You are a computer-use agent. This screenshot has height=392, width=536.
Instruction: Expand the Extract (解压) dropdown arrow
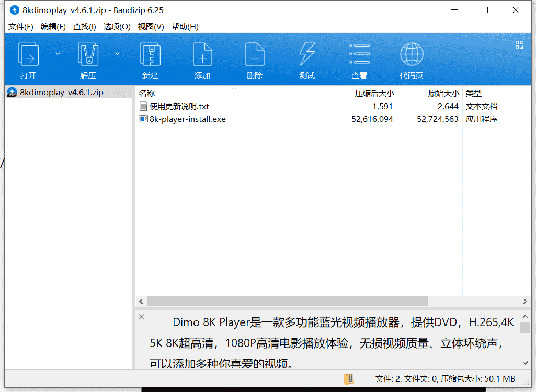(x=117, y=54)
